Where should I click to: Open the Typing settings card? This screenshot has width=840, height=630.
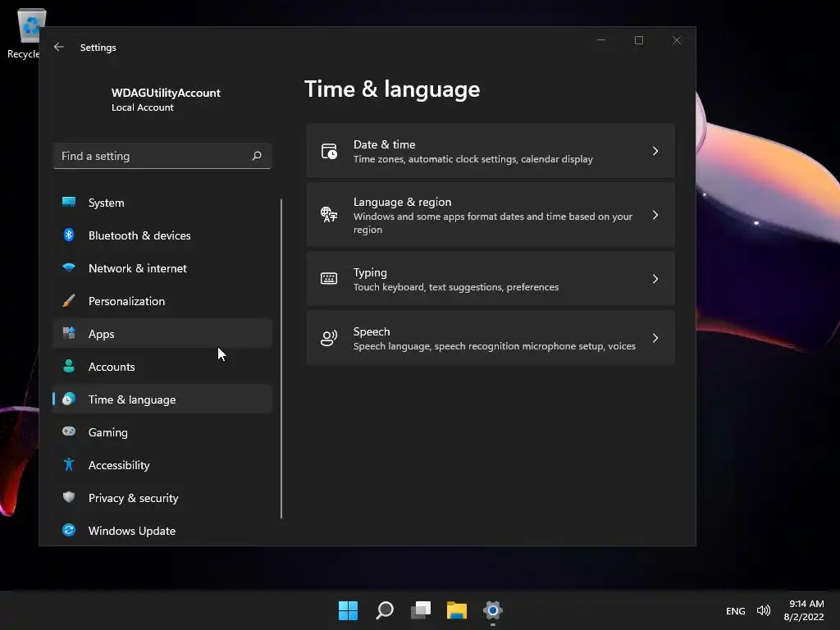click(x=491, y=279)
